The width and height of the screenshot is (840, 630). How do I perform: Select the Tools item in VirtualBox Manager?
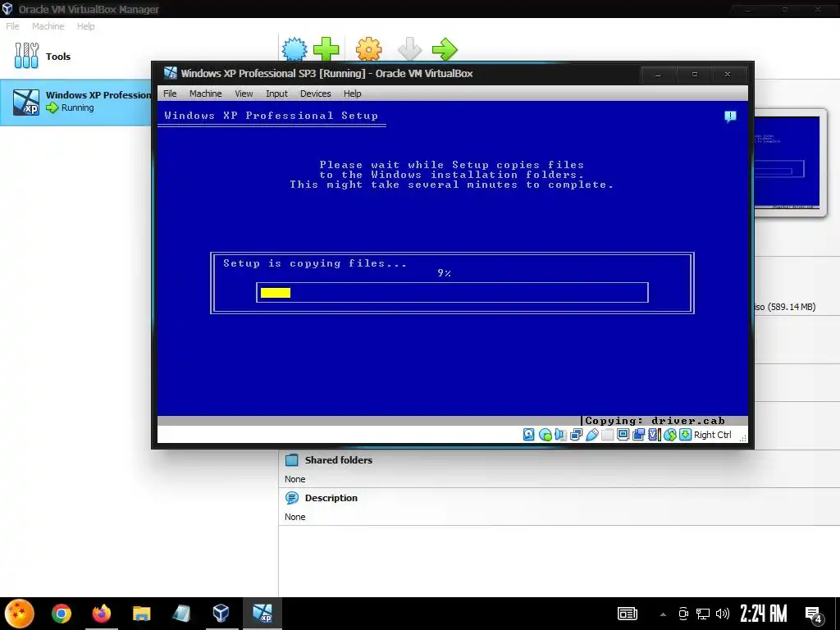pyautogui.click(x=43, y=57)
